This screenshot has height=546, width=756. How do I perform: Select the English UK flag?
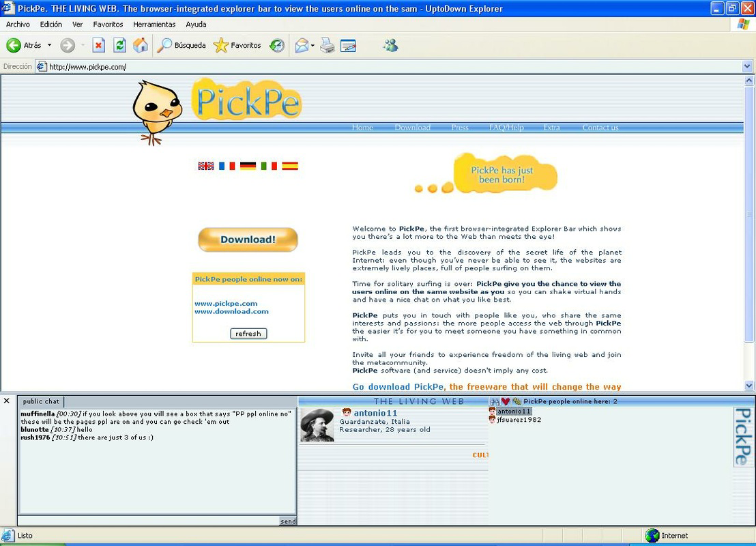(206, 166)
